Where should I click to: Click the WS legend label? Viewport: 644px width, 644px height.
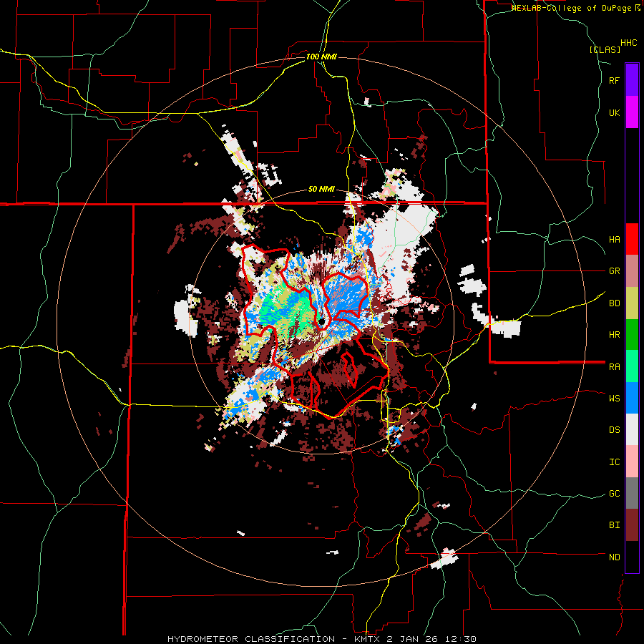pyautogui.click(x=614, y=399)
